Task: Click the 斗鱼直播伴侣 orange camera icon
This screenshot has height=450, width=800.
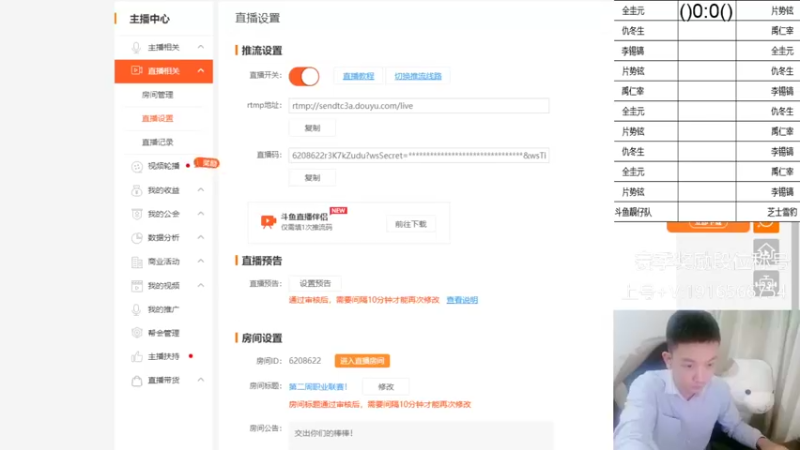Action: click(268, 221)
